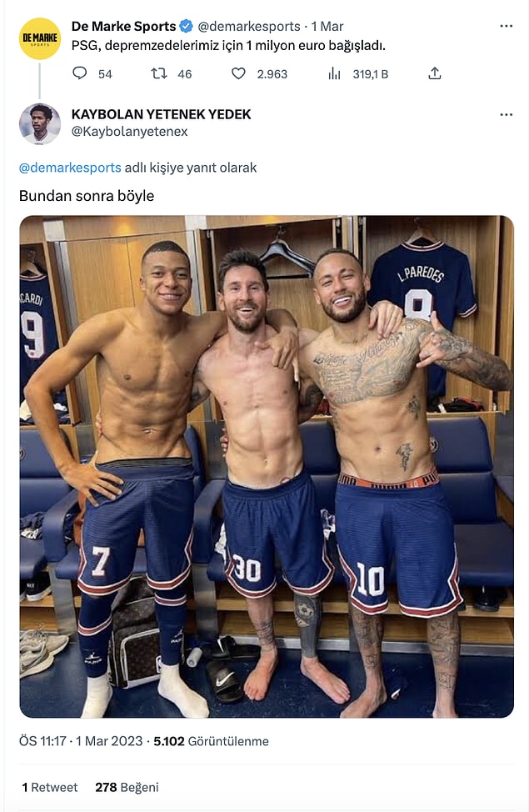Image resolution: width=529 pixels, height=812 pixels.
Task: Open KAYBOLAN YETENEK YEDEK profile avatar
Action: pos(40,123)
